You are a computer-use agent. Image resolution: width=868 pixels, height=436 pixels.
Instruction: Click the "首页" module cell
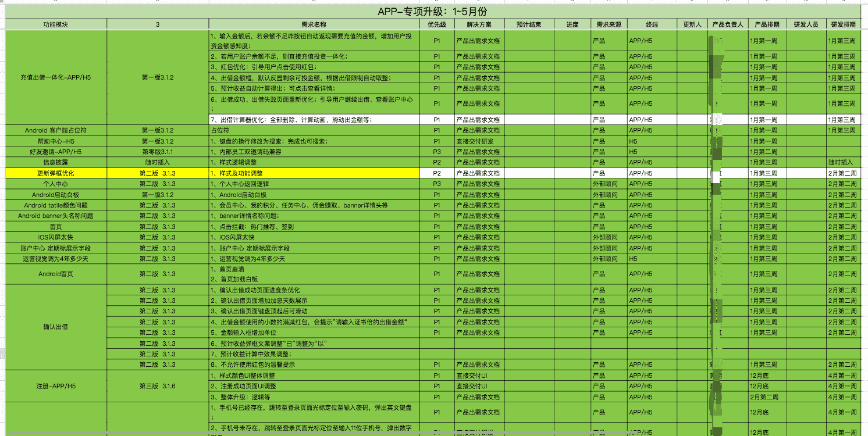click(x=56, y=227)
